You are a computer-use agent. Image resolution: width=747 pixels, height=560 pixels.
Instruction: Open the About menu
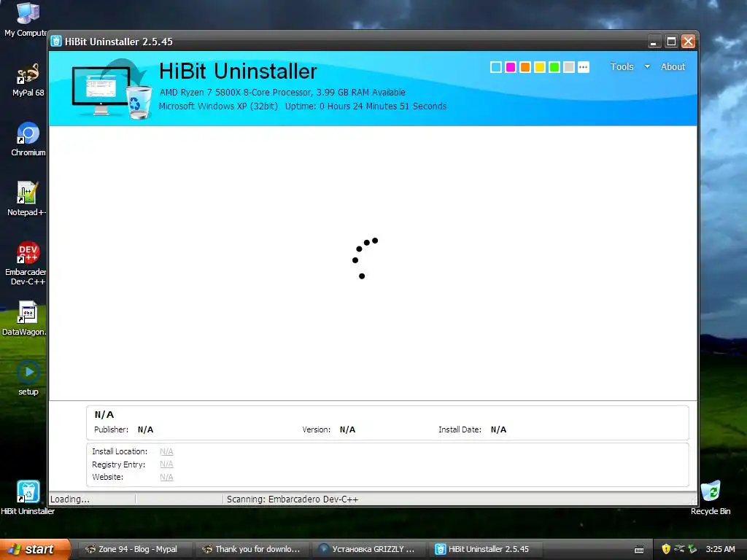pyautogui.click(x=673, y=66)
